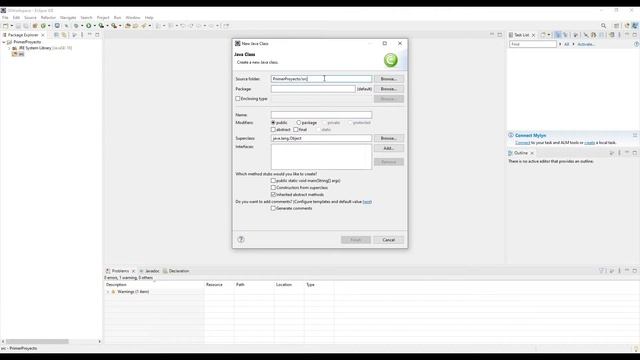This screenshot has height=360, width=640.
Task: Check public static void main method stub
Action: [x=273, y=180]
